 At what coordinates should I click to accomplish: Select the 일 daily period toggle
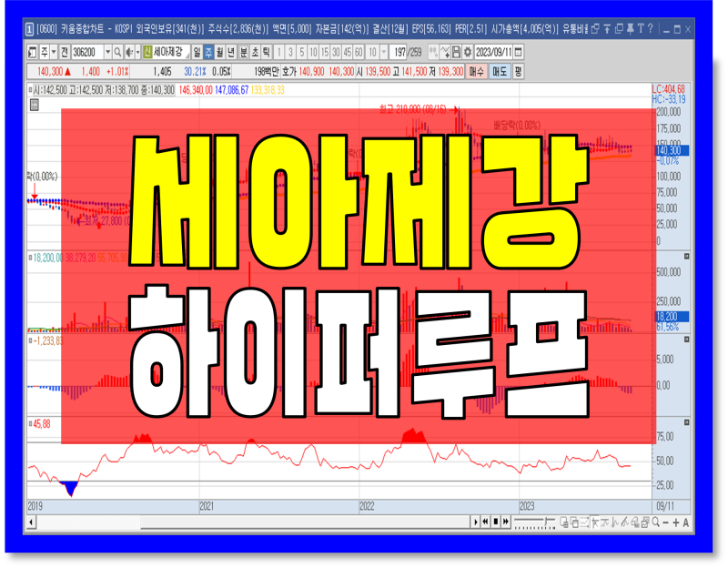[197, 52]
